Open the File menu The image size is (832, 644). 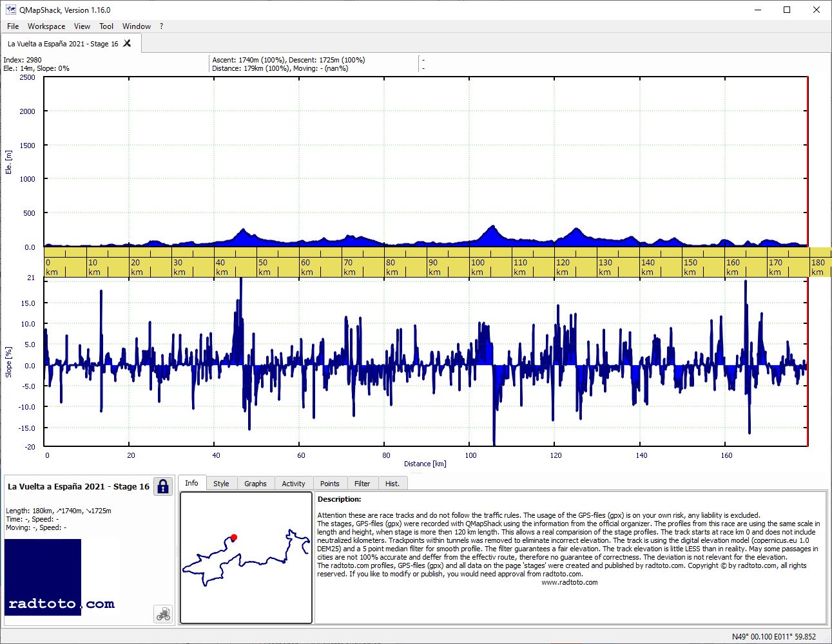(x=13, y=26)
